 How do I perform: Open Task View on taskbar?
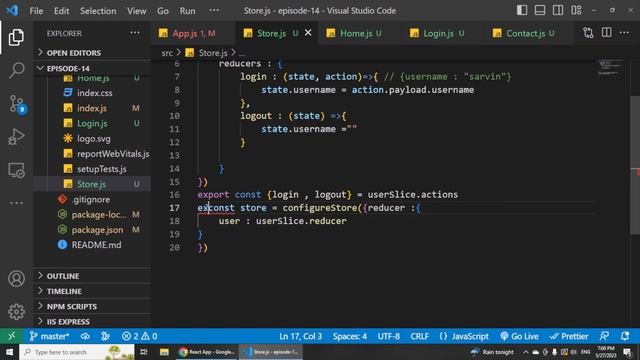click(x=144, y=352)
